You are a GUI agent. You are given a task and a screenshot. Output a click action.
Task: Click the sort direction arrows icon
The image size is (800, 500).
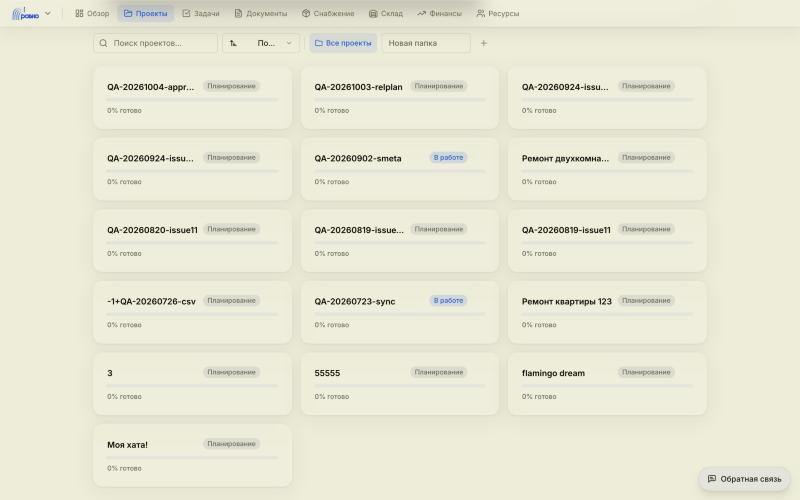pos(233,43)
